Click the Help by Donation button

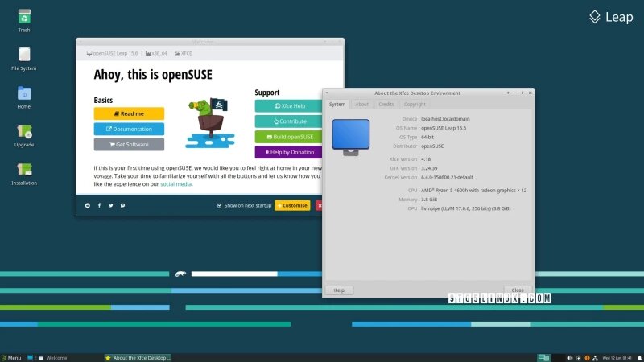288,152
